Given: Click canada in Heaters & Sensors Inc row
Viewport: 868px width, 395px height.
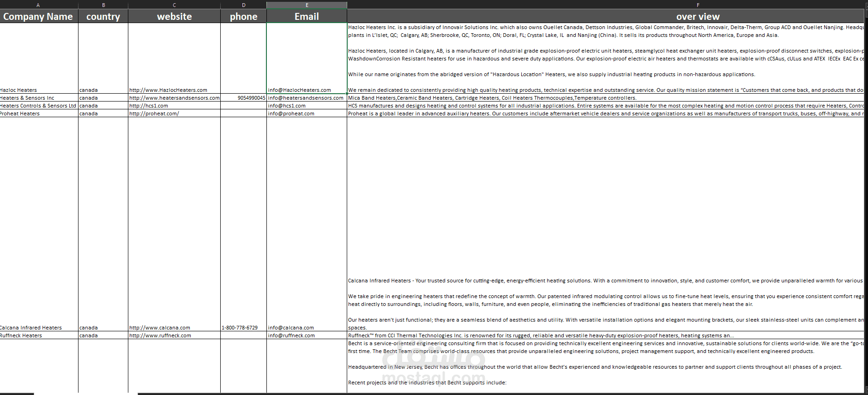Looking at the screenshot, I should 103,98.
